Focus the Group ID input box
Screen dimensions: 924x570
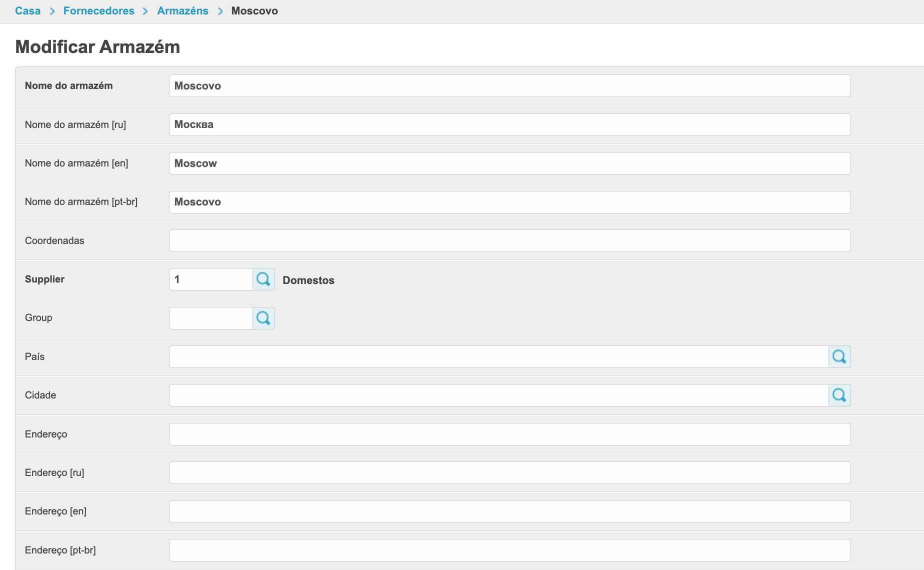pos(210,318)
